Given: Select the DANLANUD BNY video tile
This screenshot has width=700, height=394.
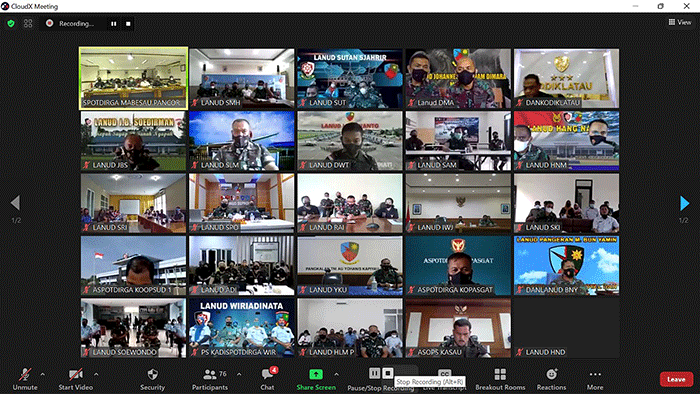Looking at the screenshot, I should pos(567,265).
